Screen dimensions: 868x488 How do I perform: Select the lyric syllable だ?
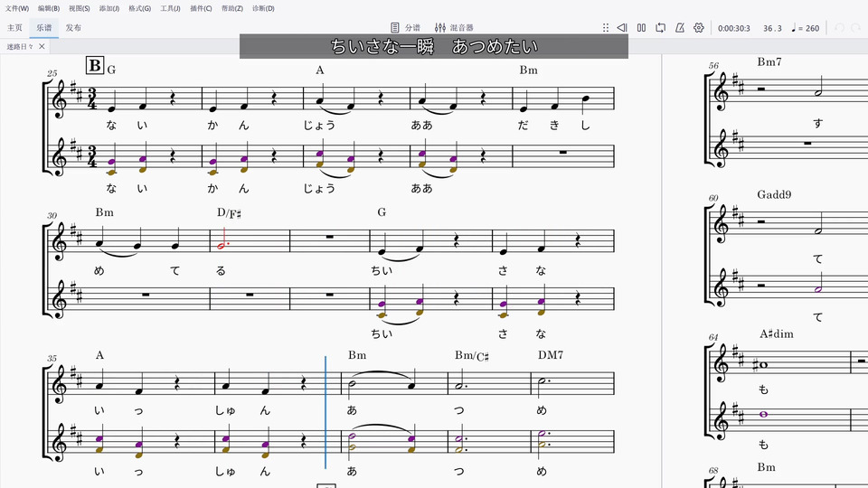point(523,126)
